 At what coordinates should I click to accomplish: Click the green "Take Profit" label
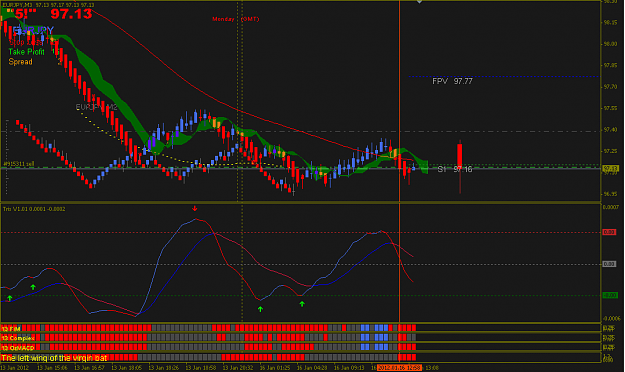(x=27, y=52)
